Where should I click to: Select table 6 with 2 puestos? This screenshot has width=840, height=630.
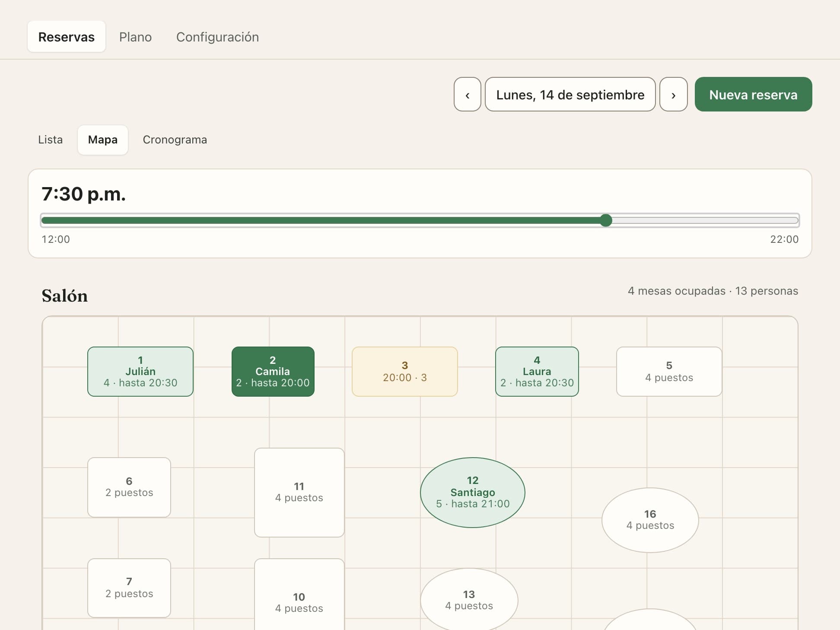129,487
